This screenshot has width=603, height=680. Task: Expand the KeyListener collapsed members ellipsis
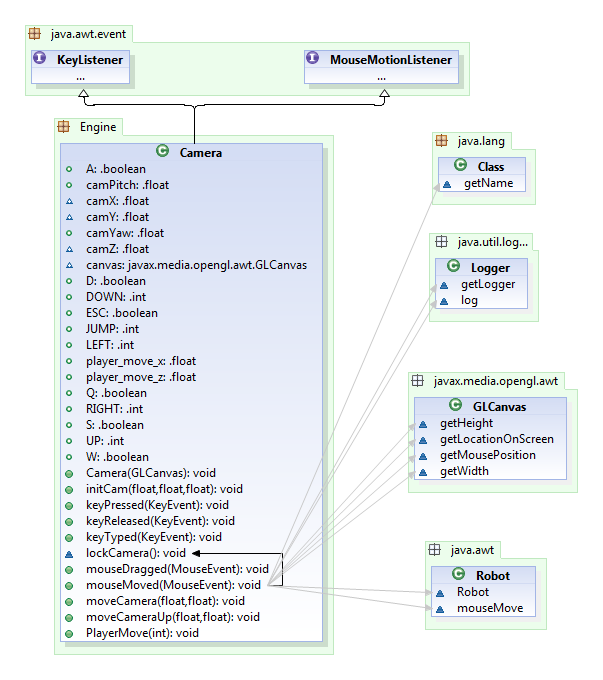pyautogui.click(x=80, y=76)
